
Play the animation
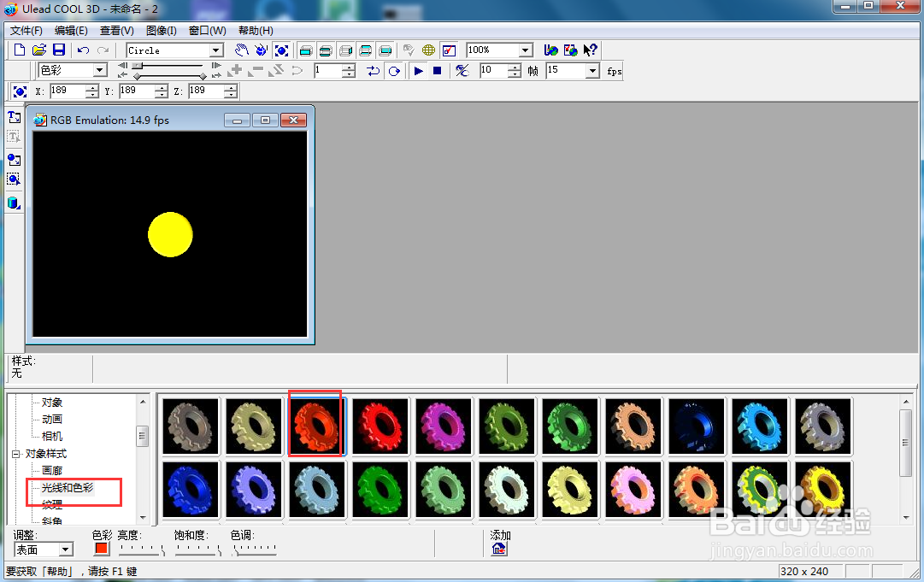point(418,71)
